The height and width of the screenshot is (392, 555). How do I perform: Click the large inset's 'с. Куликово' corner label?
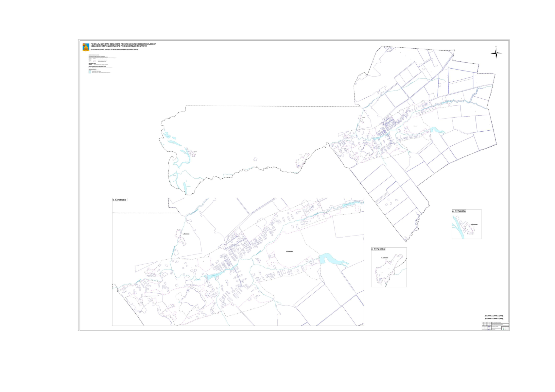[119, 200]
